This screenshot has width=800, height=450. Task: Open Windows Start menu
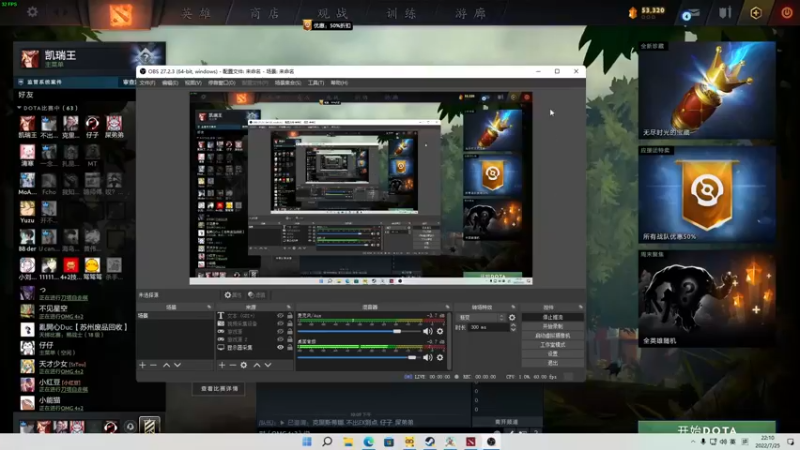(x=307, y=441)
